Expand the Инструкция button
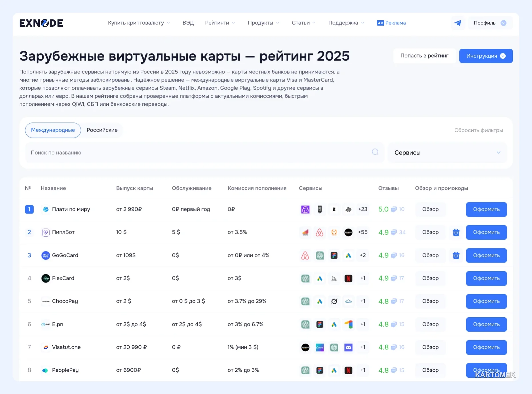 486,56
